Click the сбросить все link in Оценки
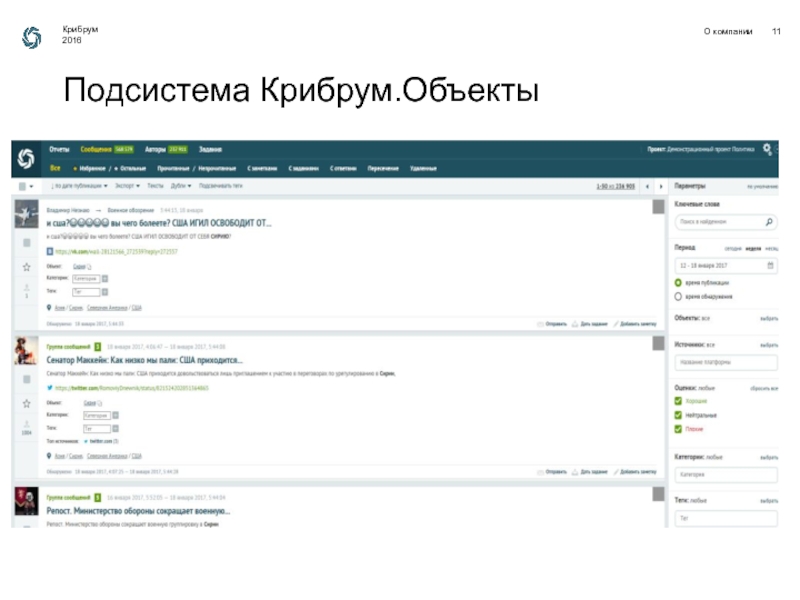Screen dimensions: 800x600 pos(764,386)
